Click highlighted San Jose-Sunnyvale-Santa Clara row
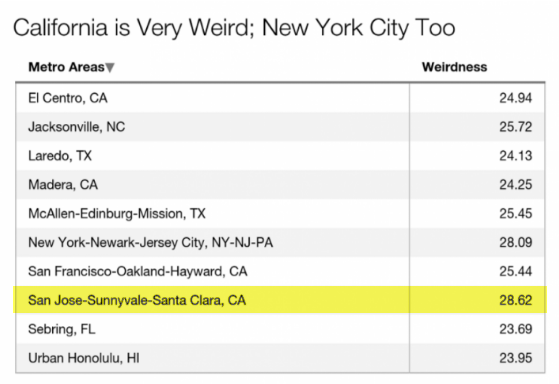The image size is (559, 384). tap(280, 300)
